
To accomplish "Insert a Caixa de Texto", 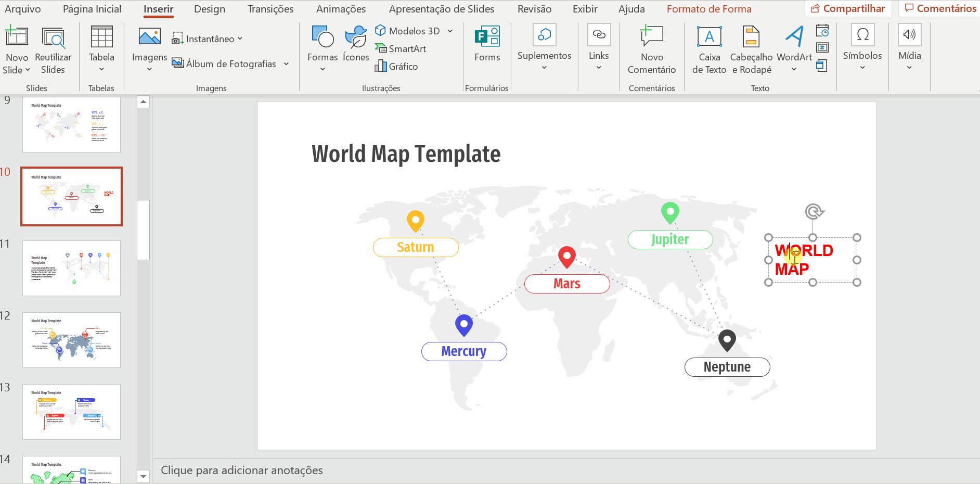I will [710, 51].
